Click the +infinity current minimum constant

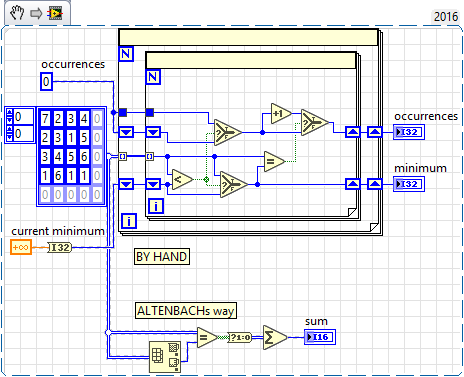[21, 247]
